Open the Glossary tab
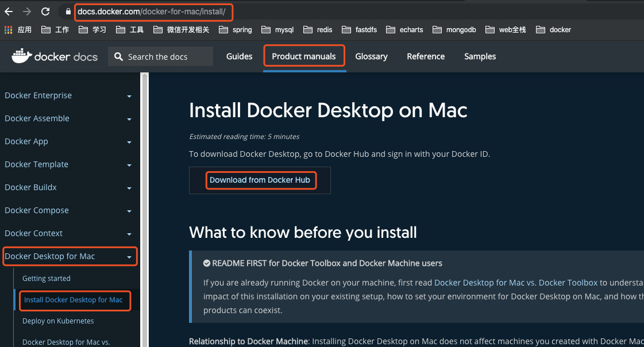Viewport: 644px width, 347px height. (x=371, y=56)
